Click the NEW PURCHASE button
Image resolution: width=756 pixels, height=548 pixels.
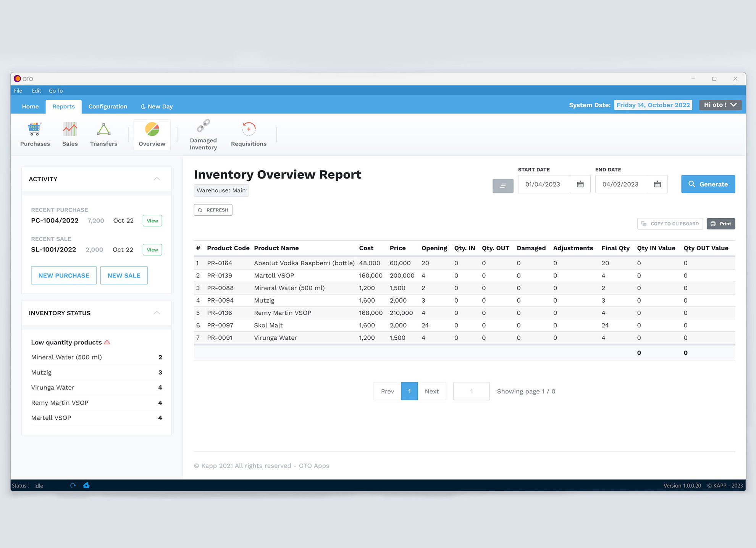(x=63, y=275)
